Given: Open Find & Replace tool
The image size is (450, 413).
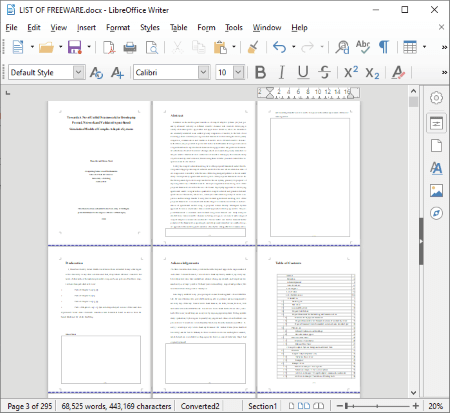Looking at the screenshot, I should coord(342,47).
